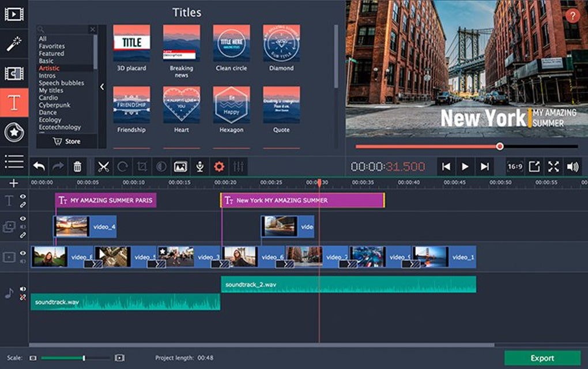The width and height of the screenshot is (588, 369).
Task: Select the Speech bubbles category
Action: (x=61, y=83)
